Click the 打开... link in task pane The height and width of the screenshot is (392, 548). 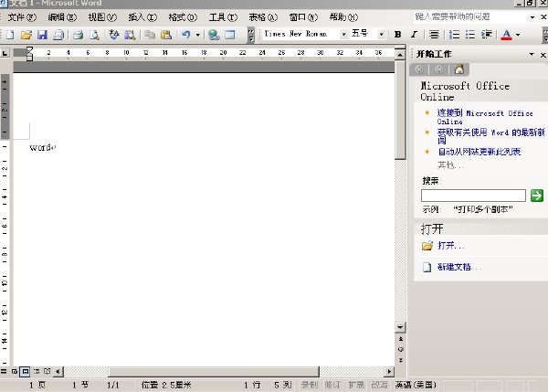tap(451, 246)
